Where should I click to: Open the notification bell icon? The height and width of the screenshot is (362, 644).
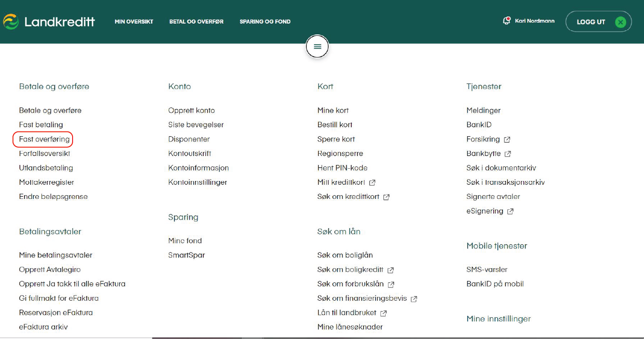(507, 21)
